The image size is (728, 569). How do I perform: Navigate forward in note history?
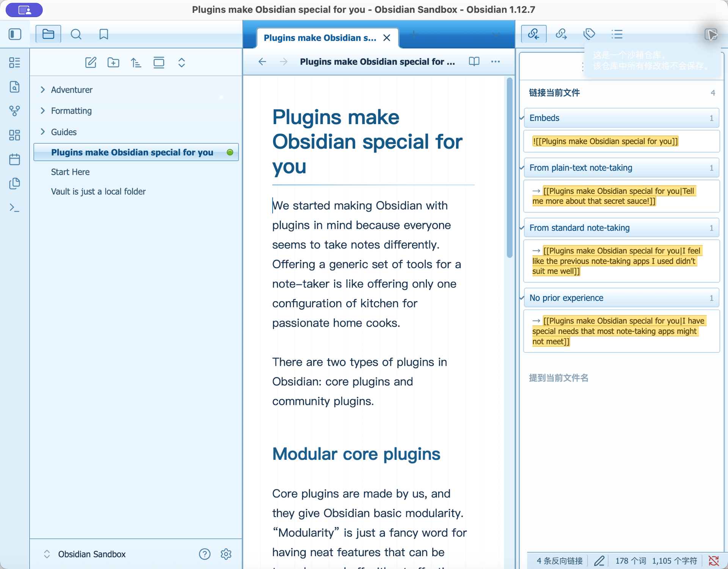pos(284,61)
